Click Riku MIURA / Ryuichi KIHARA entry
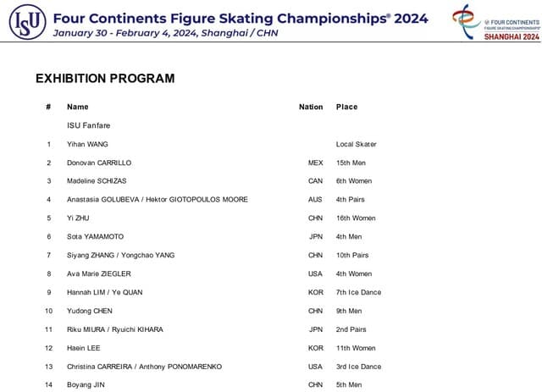 click(x=115, y=329)
